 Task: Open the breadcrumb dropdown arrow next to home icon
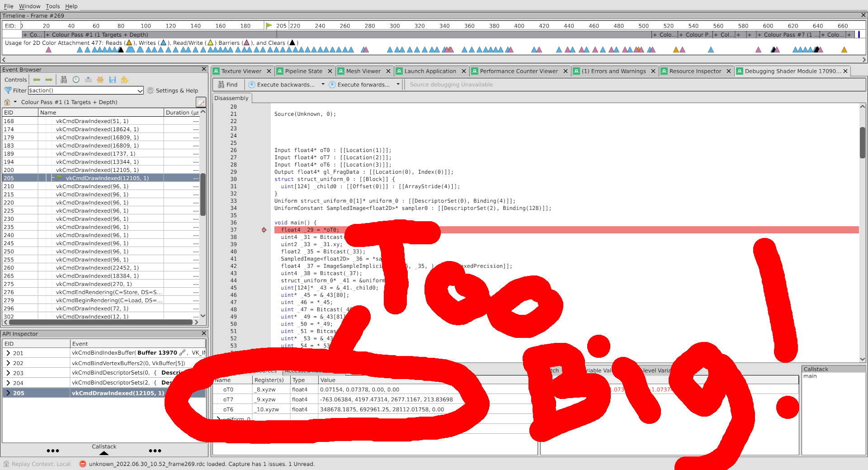[x=15, y=102]
